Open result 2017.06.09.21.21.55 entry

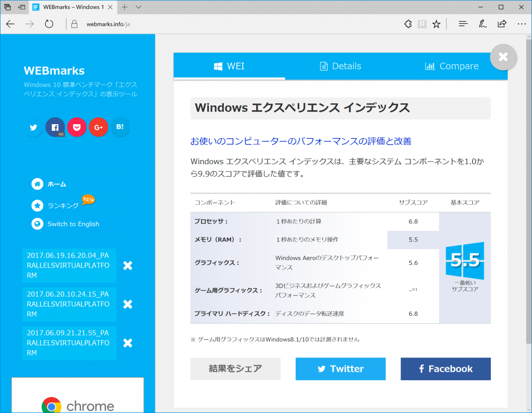pos(69,343)
